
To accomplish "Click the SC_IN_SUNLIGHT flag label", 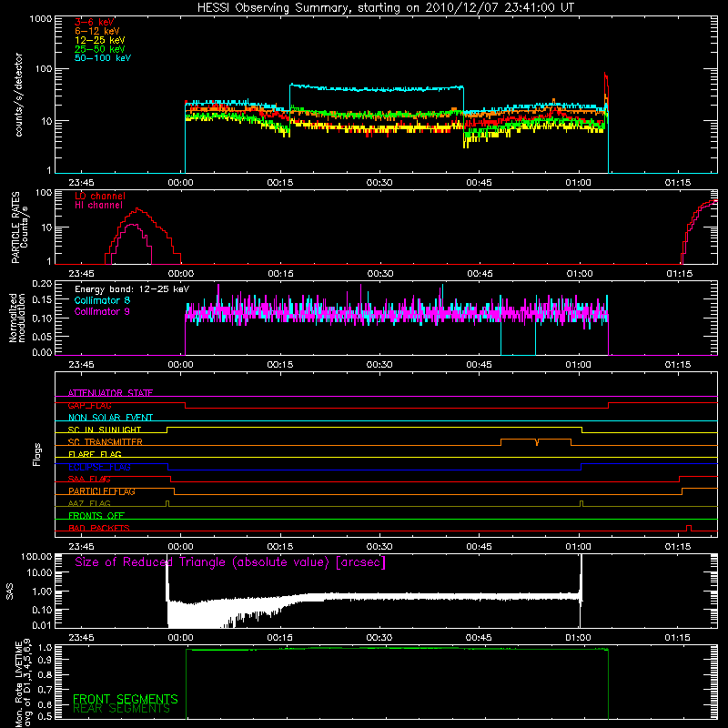I will coord(105,430).
